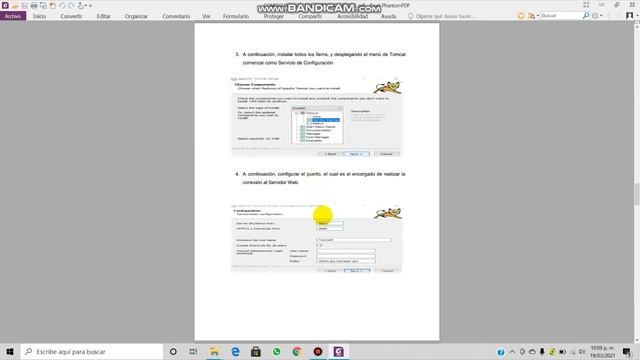Open the search settings gear dropdown
This screenshot has width=640, height=360.
click(x=597, y=16)
